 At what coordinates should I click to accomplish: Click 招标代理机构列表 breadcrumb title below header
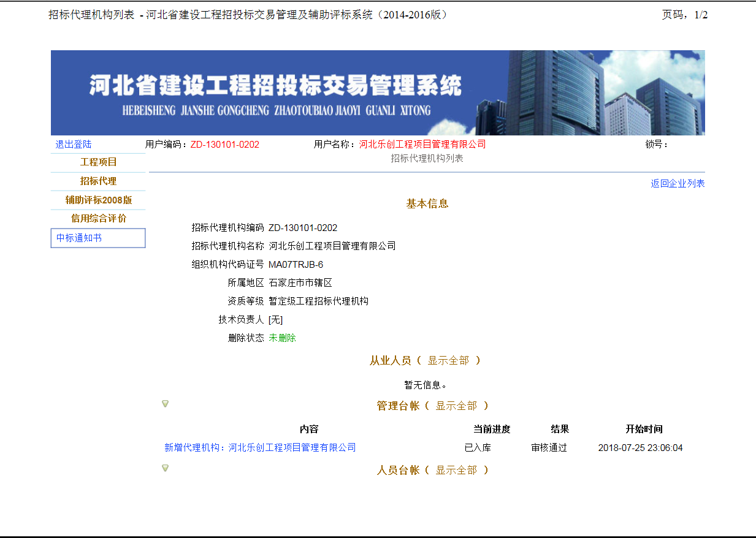[427, 159]
